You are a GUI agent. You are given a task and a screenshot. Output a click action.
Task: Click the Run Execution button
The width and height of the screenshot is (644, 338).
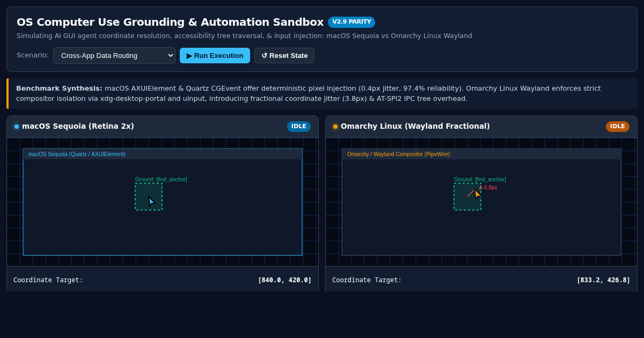pos(215,56)
